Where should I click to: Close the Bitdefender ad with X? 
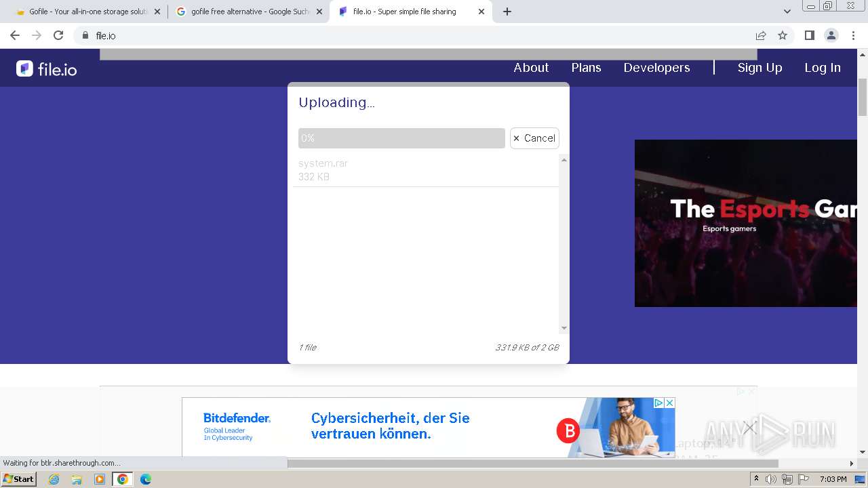click(x=669, y=403)
